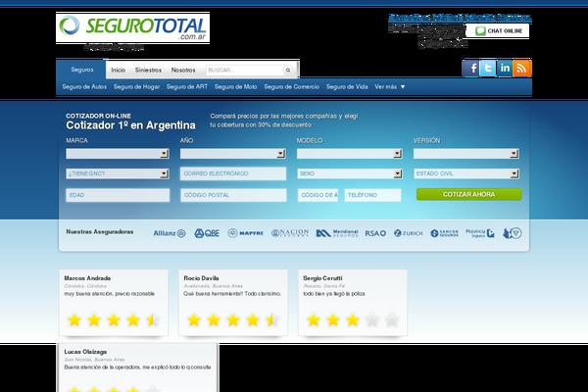The width and height of the screenshot is (588, 392).
Task: Click the SeguroTotal logo
Action: pyautogui.click(x=132, y=27)
